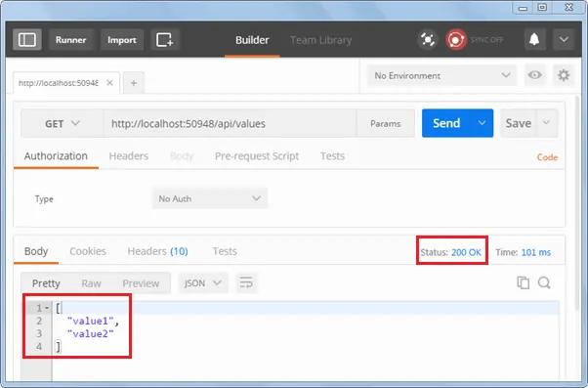Image resolution: width=588 pixels, height=388 pixels.
Task: Switch to the Builder tab
Action: coord(252,40)
